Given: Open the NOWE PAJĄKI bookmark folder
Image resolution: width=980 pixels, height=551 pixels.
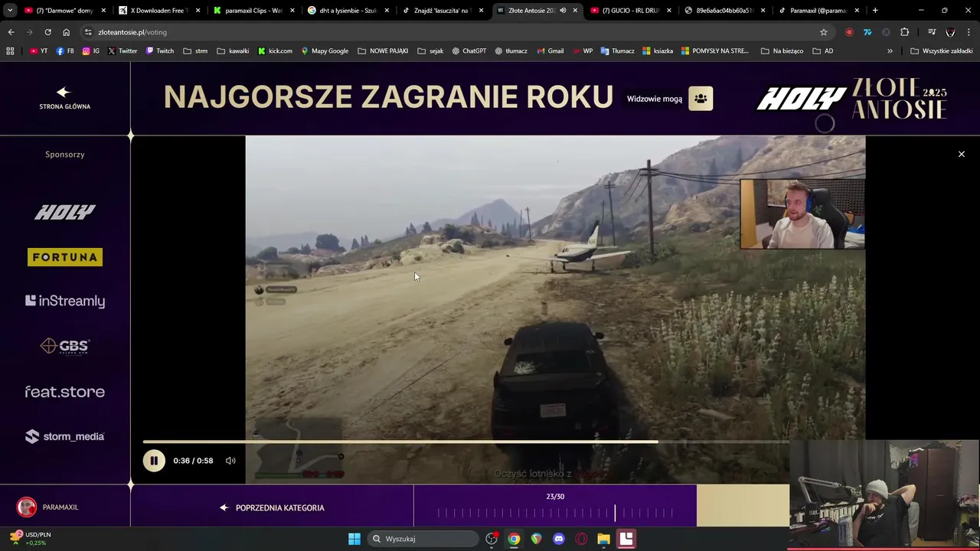Looking at the screenshot, I should (x=383, y=51).
